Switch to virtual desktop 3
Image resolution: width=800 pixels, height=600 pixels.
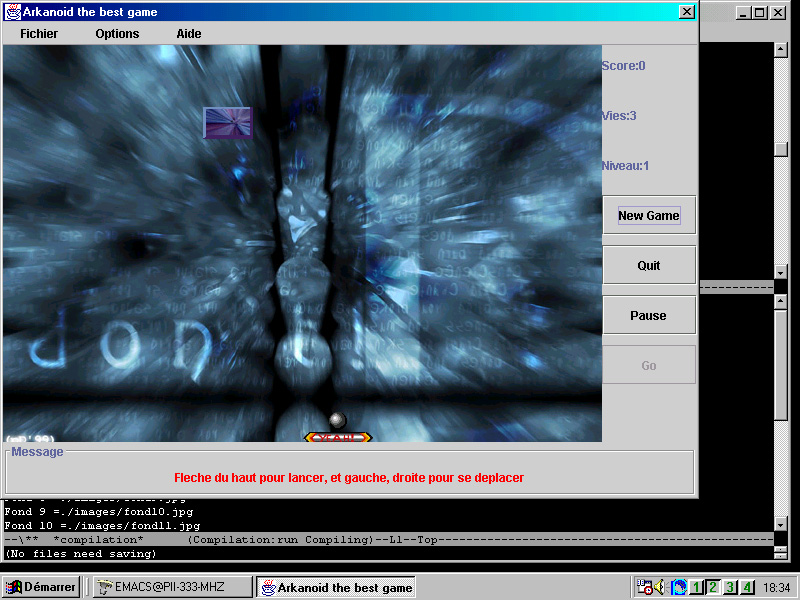730,587
